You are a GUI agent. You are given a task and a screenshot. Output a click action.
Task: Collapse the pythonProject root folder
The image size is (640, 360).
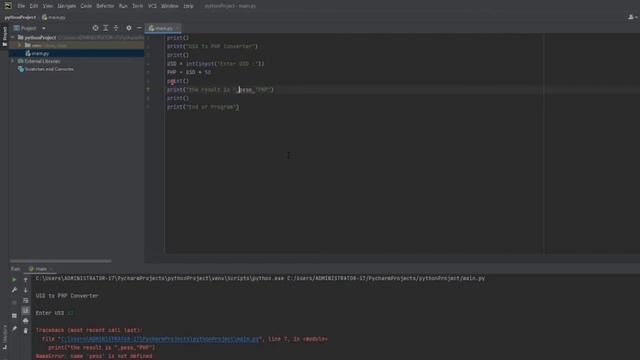point(13,38)
